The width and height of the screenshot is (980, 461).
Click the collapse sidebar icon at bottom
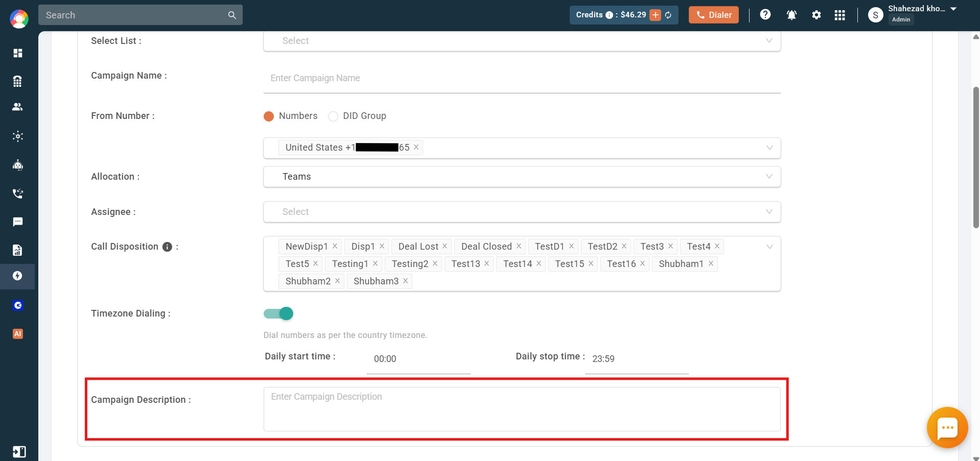19,452
